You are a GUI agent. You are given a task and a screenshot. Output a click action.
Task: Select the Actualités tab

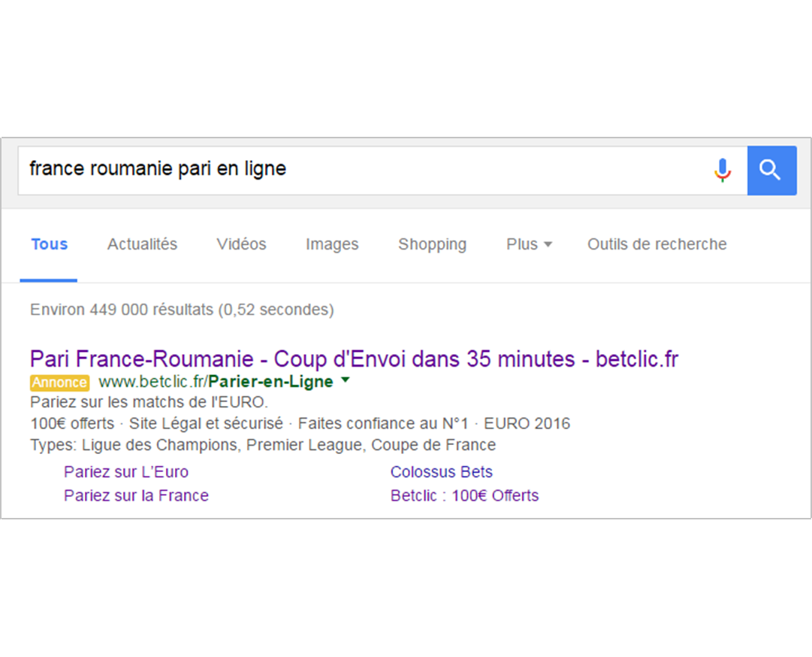pyautogui.click(x=142, y=244)
